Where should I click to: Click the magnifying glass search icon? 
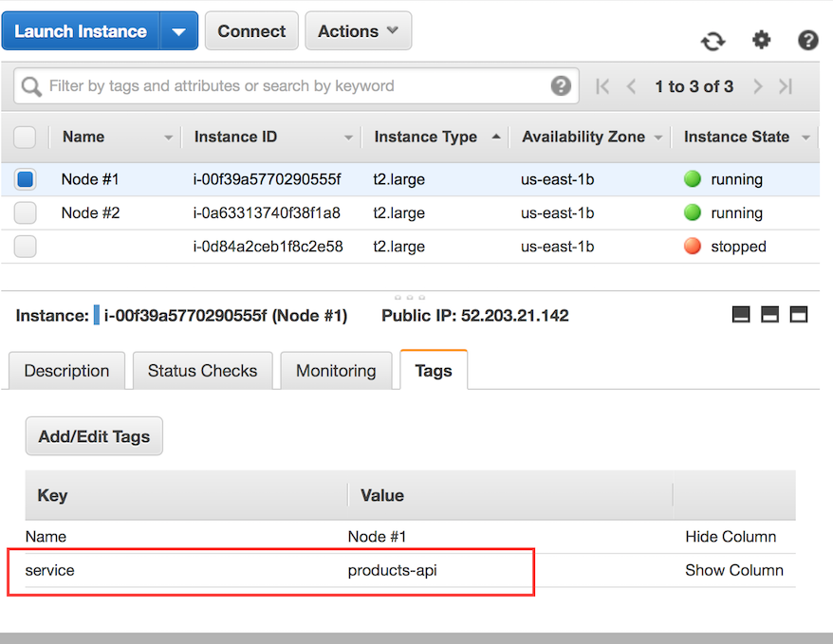click(30, 85)
